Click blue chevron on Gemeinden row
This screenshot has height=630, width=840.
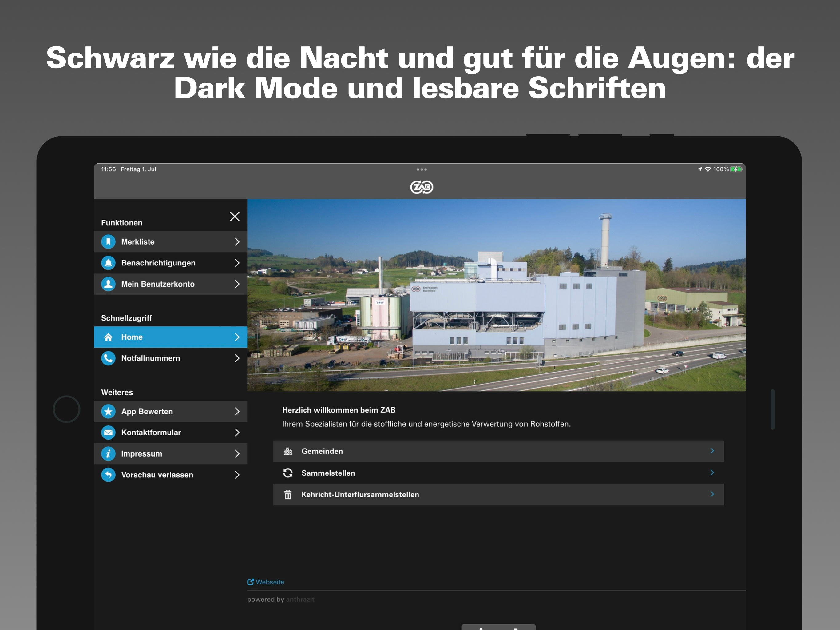(712, 451)
